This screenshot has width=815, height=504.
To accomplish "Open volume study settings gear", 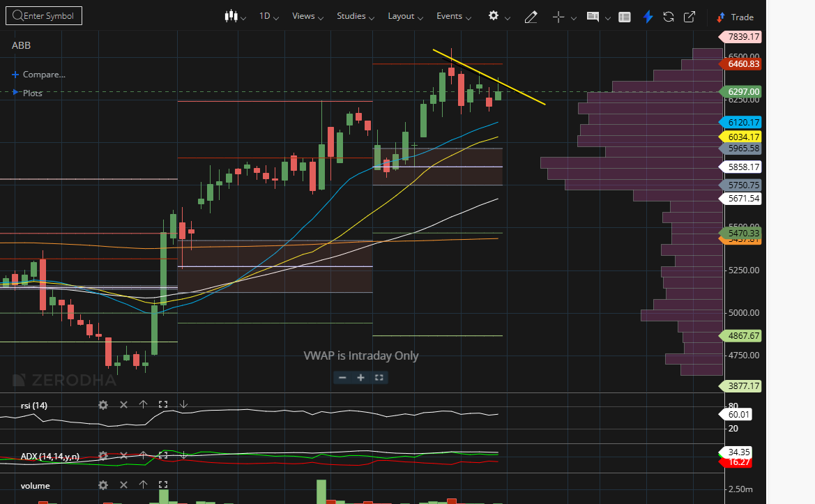I will click(x=103, y=484).
